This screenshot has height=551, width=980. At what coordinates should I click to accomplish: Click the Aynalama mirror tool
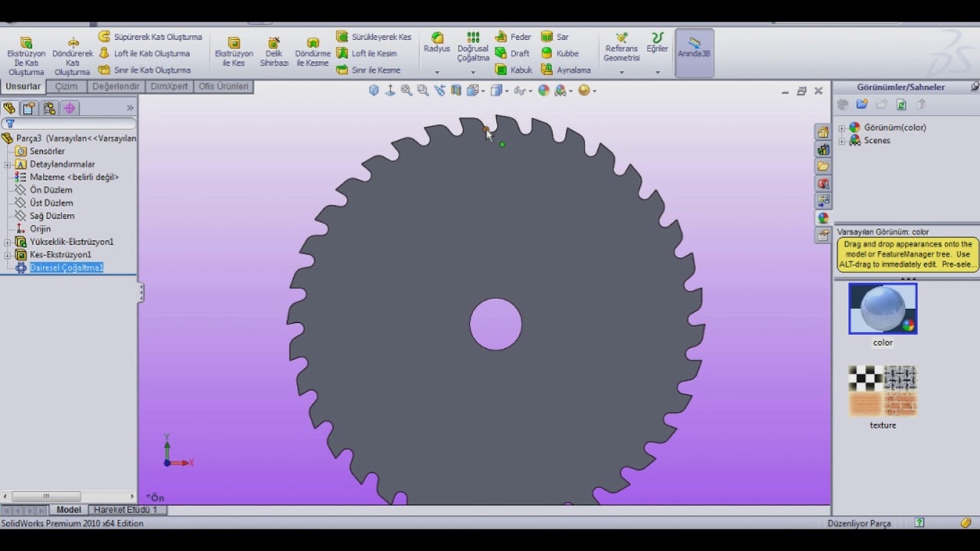click(566, 70)
